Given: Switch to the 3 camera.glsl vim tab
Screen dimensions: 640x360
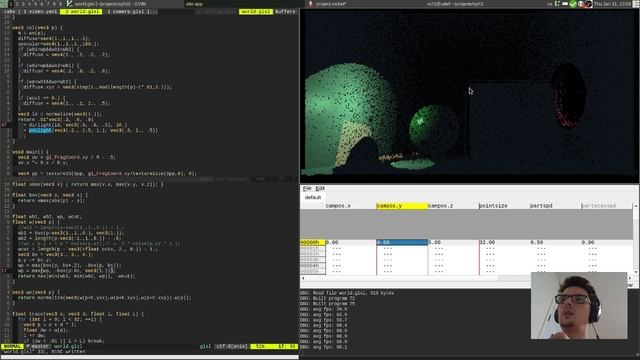Looking at the screenshot, I should [x=126, y=11].
